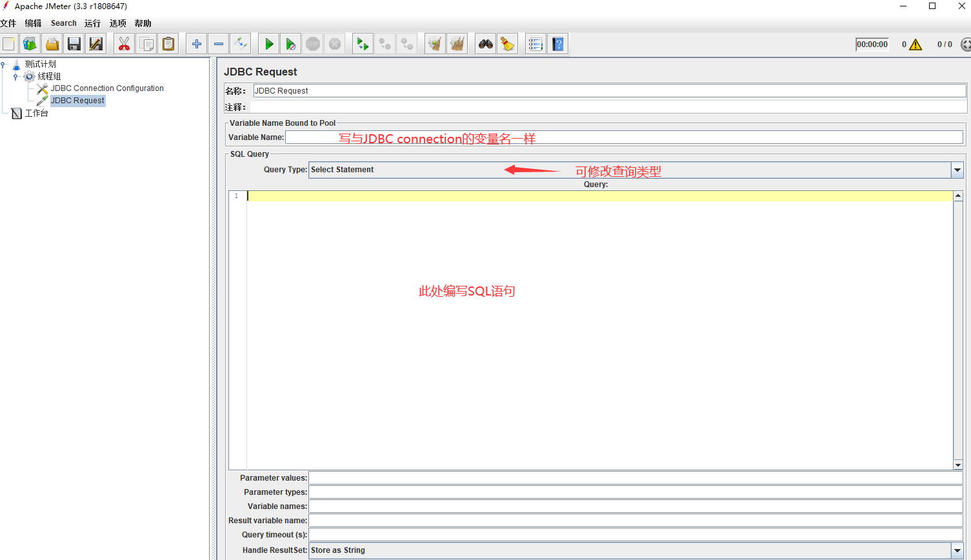Image resolution: width=971 pixels, height=560 pixels.
Task: Open the 运行 menu
Action: (x=92, y=23)
